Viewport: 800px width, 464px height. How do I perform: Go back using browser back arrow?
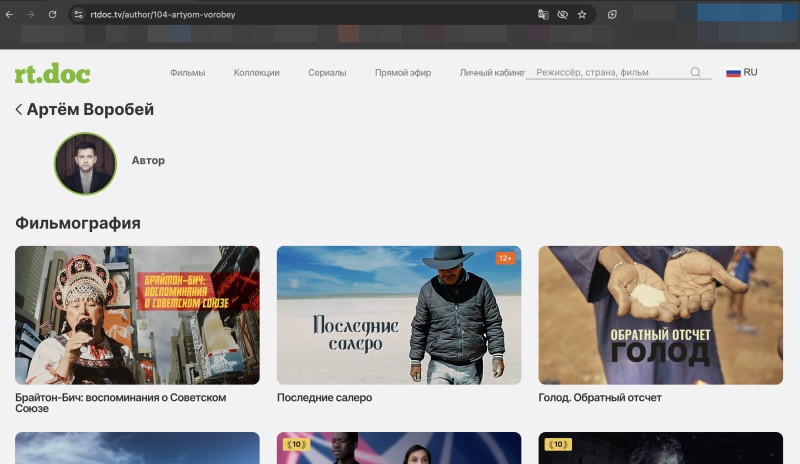9,14
